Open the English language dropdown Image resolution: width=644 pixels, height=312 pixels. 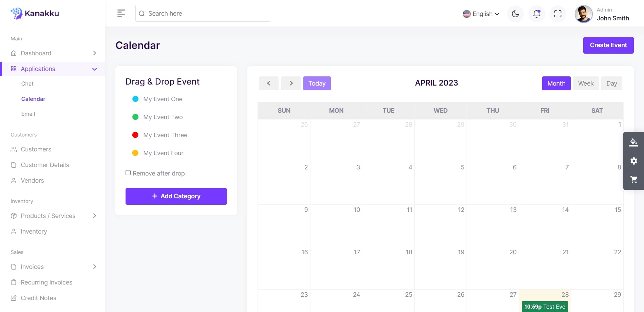(x=481, y=14)
